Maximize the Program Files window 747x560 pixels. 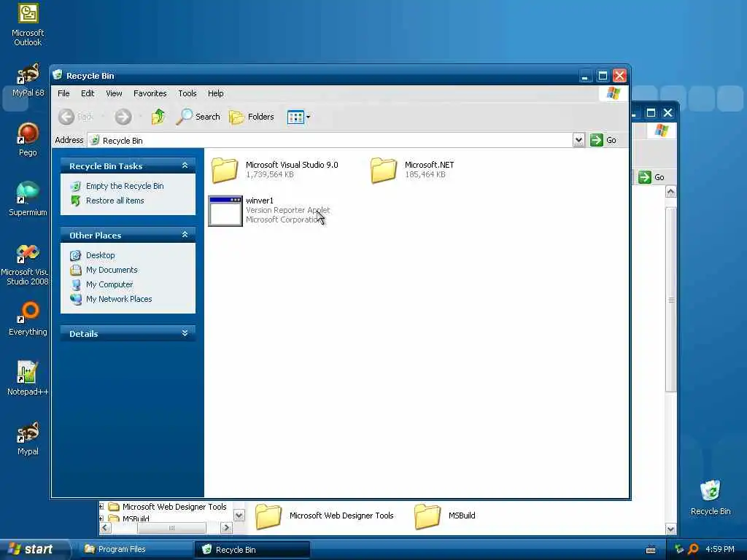coord(651,113)
